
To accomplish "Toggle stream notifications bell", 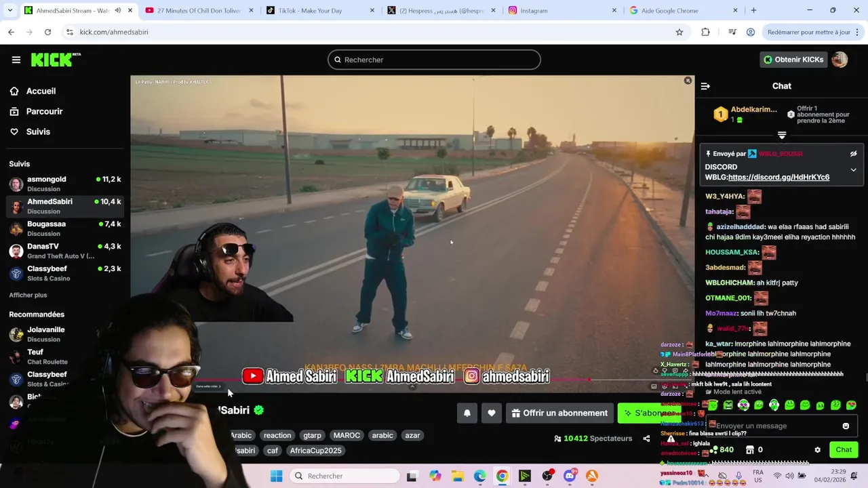I will point(467,413).
